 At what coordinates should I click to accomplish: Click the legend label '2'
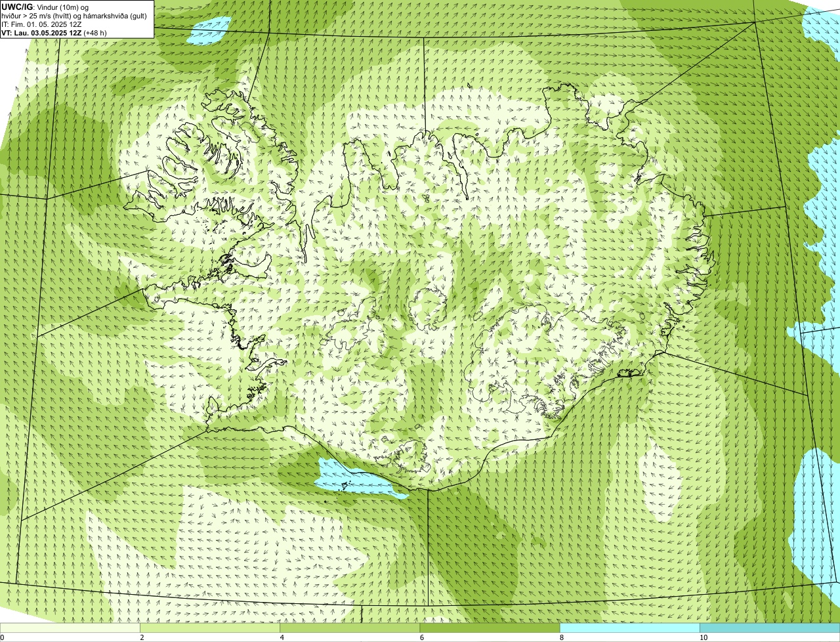[142, 637]
